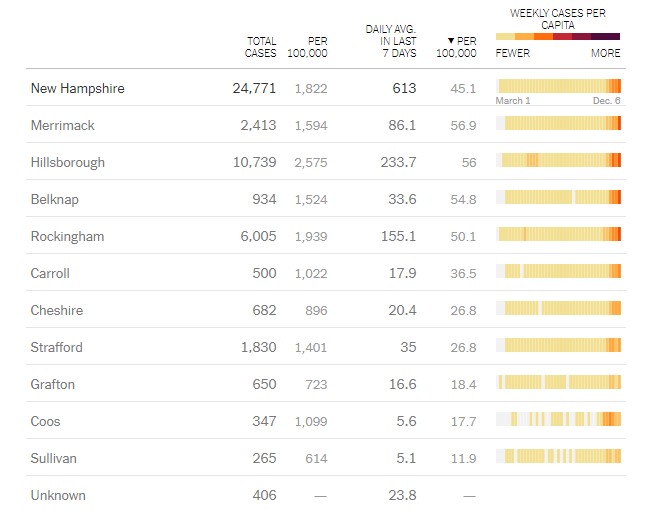Click Grafton's weekly cases heat strip

coord(559,382)
